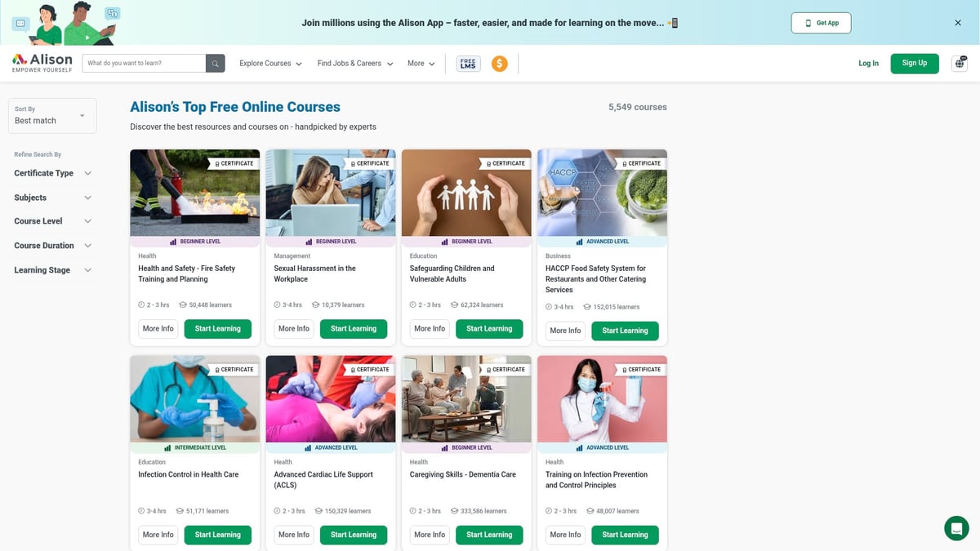Expand the Course Duration filter
This screenshot has height=551, width=980.
tap(53, 246)
